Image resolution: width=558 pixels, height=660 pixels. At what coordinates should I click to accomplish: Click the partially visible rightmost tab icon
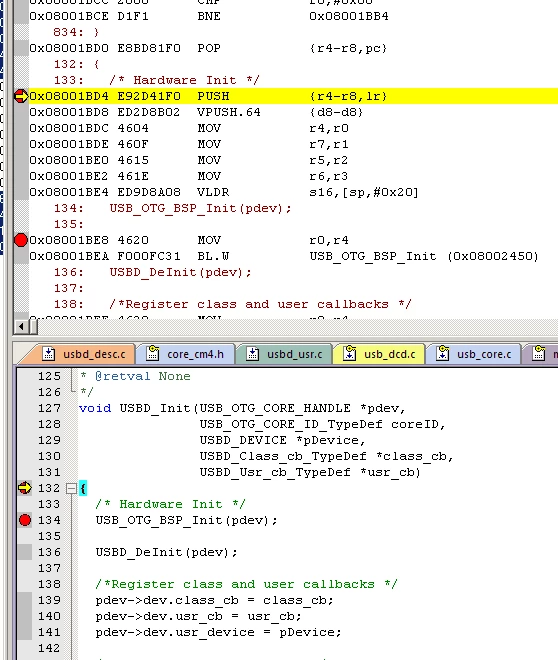pos(539,353)
